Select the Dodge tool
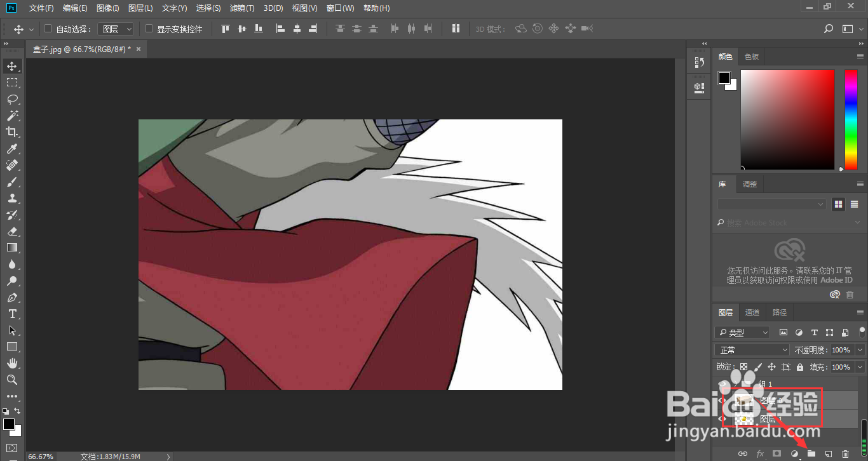This screenshot has width=868, height=461. (x=12, y=281)
